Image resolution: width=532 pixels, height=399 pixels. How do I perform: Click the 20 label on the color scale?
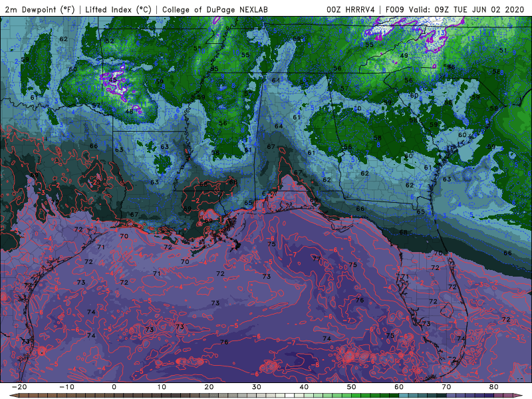tap(209, 387)
